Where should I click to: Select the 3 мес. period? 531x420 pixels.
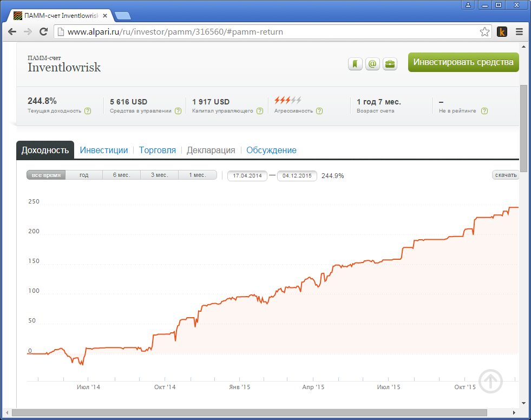pyautogui.click(x=160, y=175)
